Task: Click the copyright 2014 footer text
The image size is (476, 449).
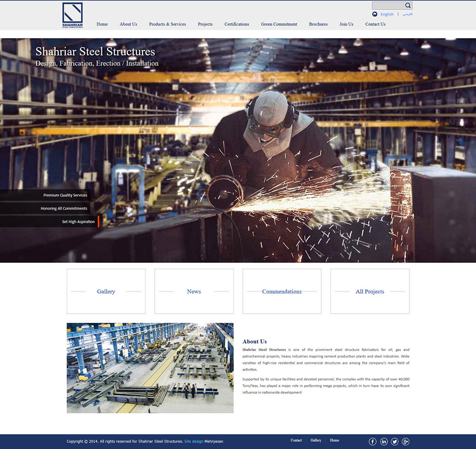Action: (x=125, y=441)
